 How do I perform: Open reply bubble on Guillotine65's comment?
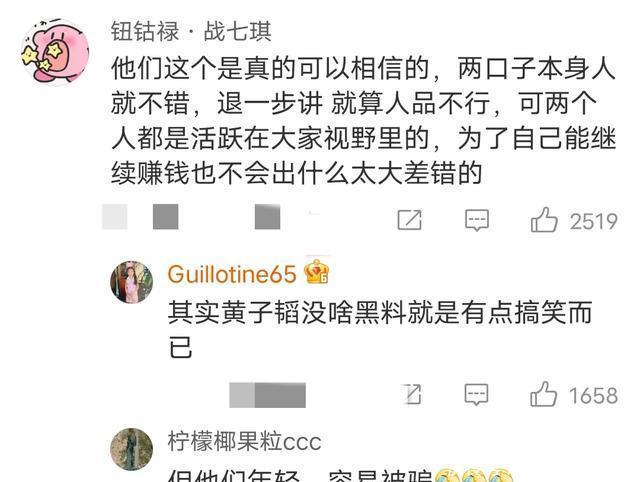click(476, 395)
